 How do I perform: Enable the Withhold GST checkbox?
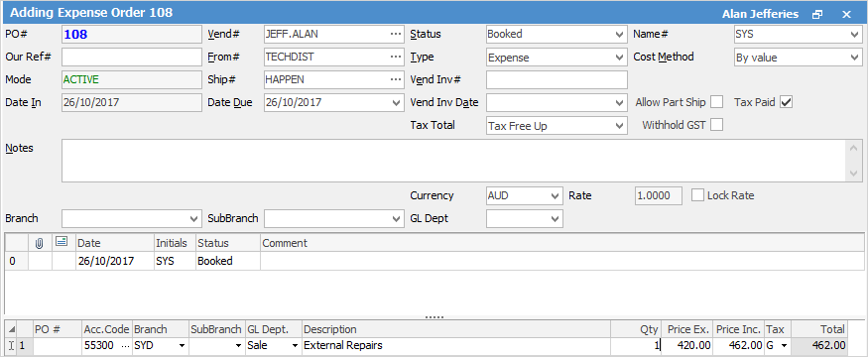pos(717,125)
